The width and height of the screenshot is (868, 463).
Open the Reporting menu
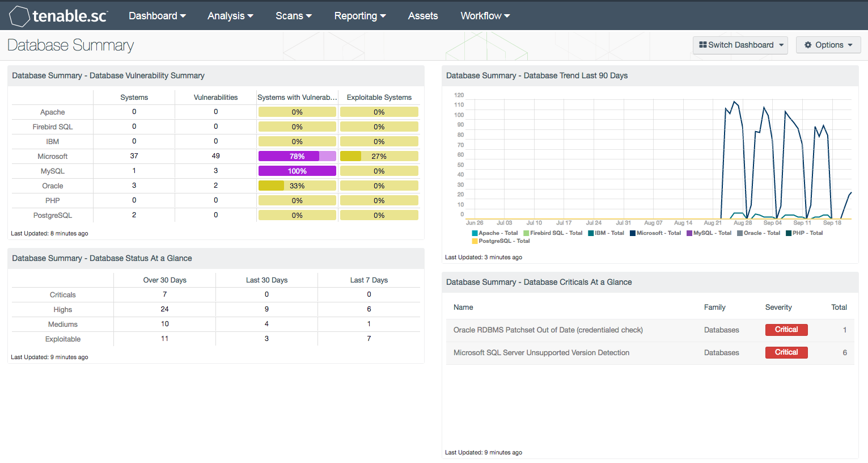[360, 16]
